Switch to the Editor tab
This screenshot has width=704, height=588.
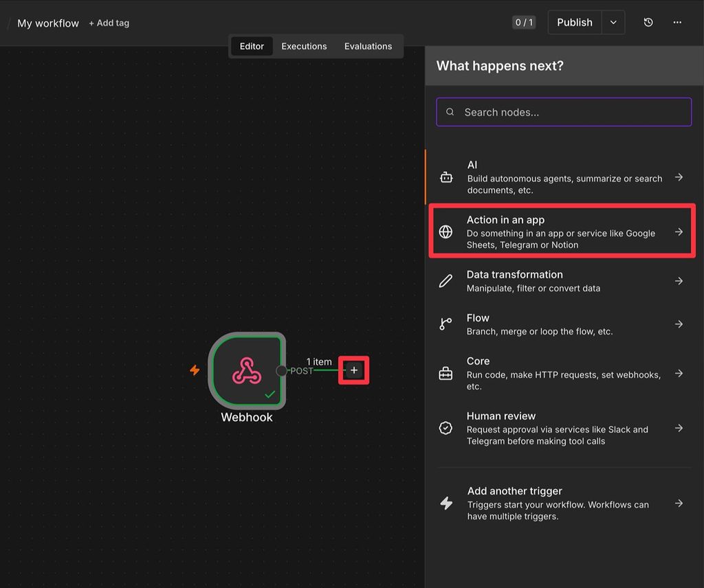pos(252,46)
